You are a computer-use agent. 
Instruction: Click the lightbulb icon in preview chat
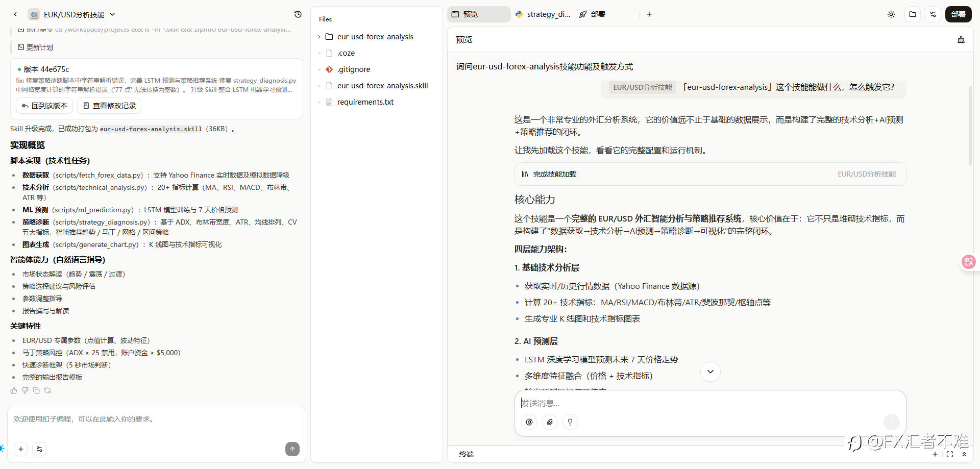point(570,422)
